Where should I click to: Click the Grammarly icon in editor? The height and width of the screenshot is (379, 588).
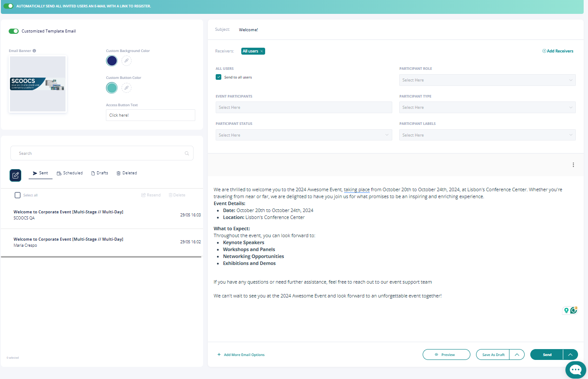pos(574,310)
